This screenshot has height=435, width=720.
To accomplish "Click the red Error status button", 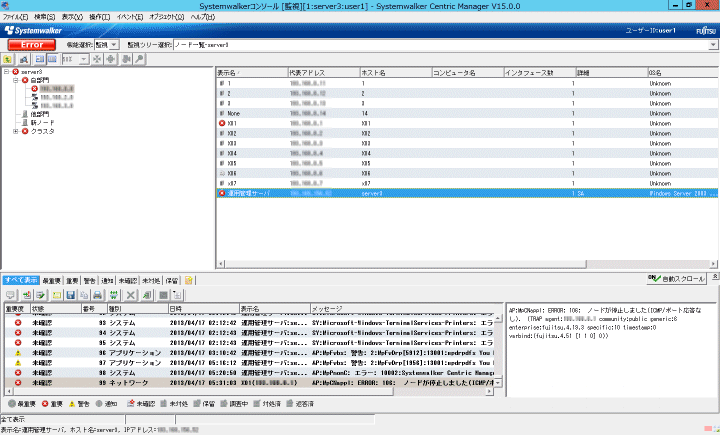I will pyautogui.click(x=32, y=45).
